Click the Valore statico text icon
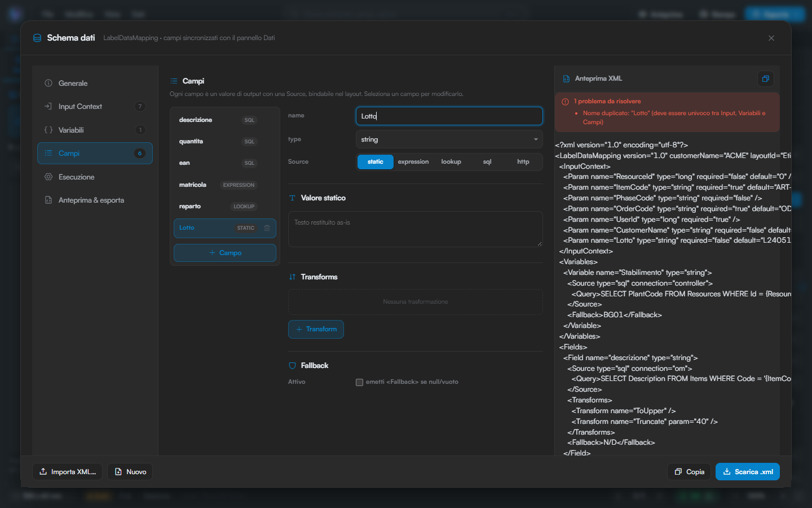 292,198
